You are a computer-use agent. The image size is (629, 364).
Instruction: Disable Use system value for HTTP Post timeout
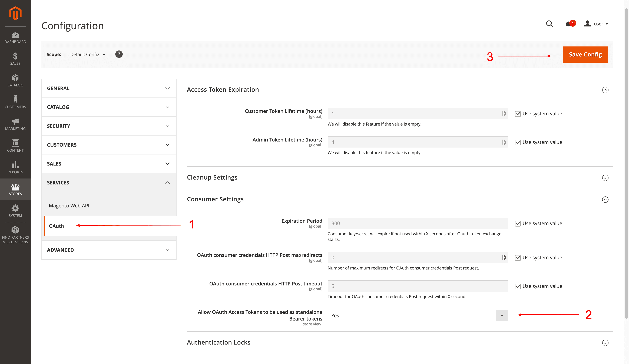click(x=518, y=286)
